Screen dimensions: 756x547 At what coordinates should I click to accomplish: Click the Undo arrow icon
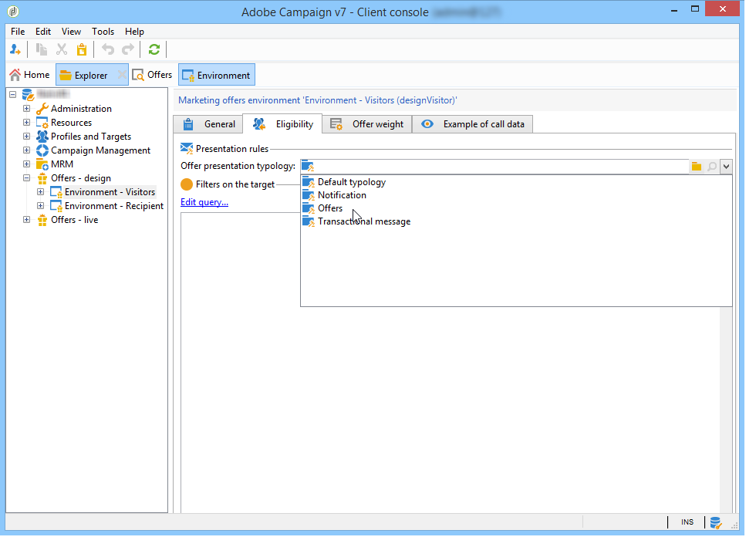107,49
